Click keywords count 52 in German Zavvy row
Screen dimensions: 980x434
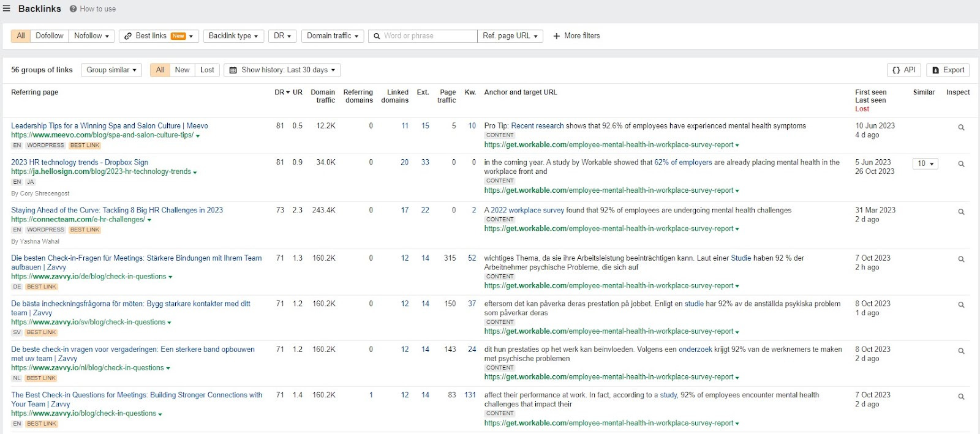[472, 258]
